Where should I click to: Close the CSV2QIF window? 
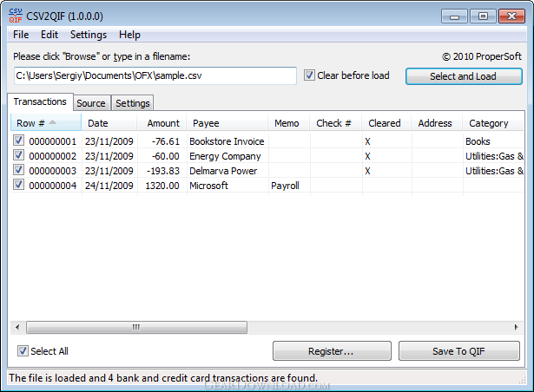[x=511, y=16]
